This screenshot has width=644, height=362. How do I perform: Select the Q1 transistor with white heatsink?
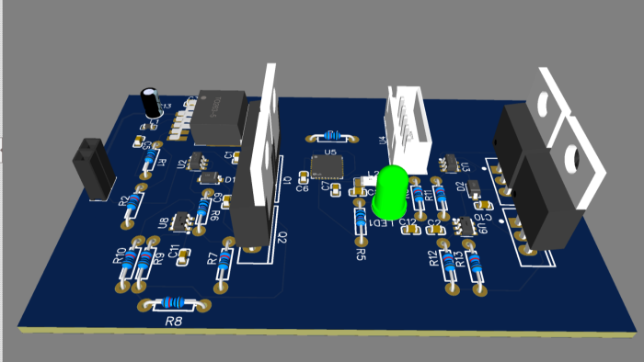tap(264, 135)
